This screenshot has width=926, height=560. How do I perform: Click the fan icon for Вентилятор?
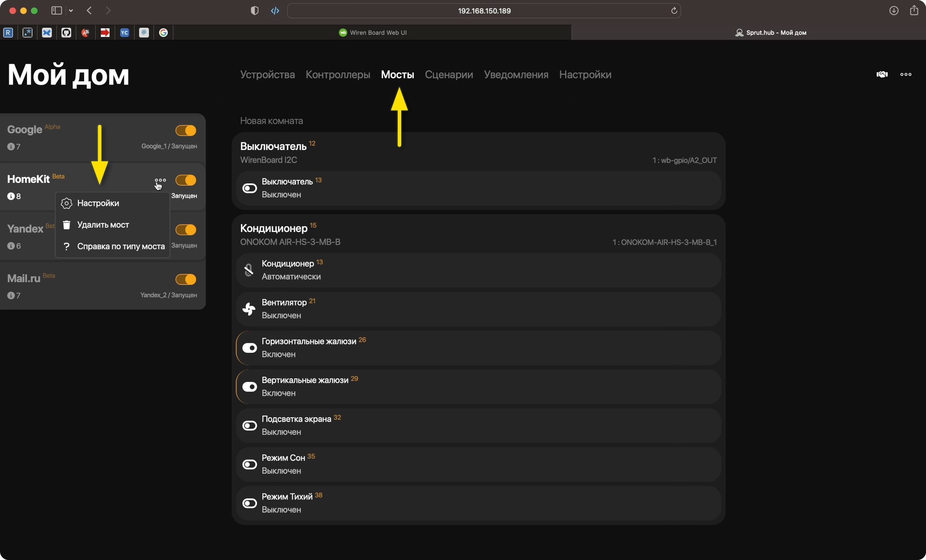click(249, 309)
